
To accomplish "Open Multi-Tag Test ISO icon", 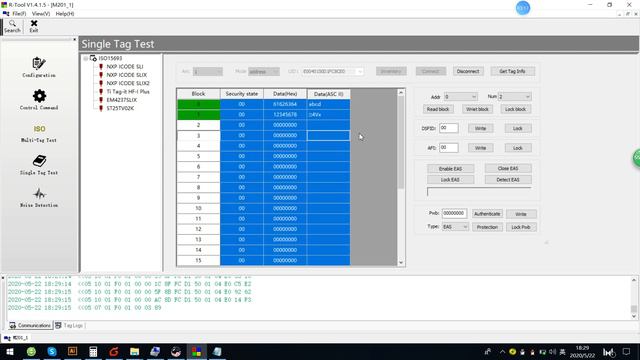I will (39, 133).
